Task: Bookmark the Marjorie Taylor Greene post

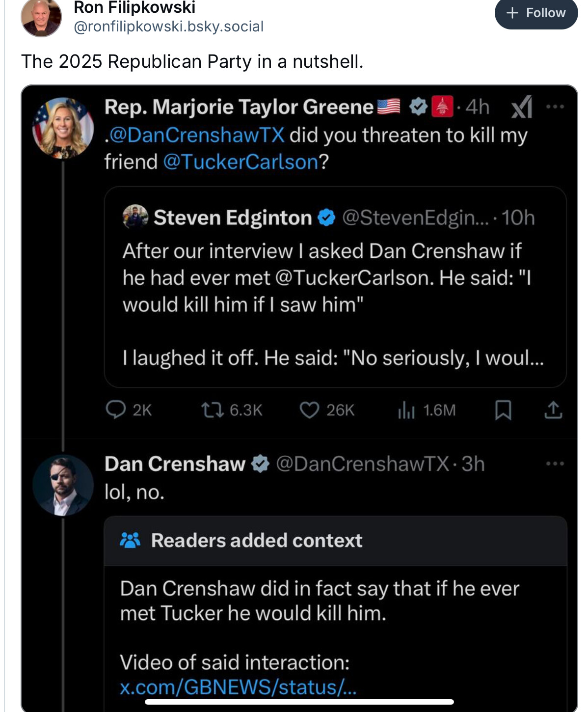Action: click(503, 410)
